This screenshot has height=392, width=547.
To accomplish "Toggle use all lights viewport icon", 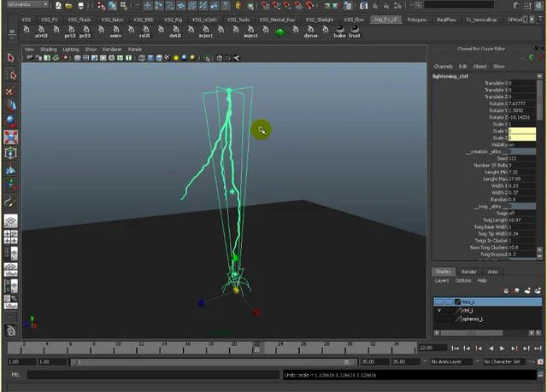I will point(176,58).
